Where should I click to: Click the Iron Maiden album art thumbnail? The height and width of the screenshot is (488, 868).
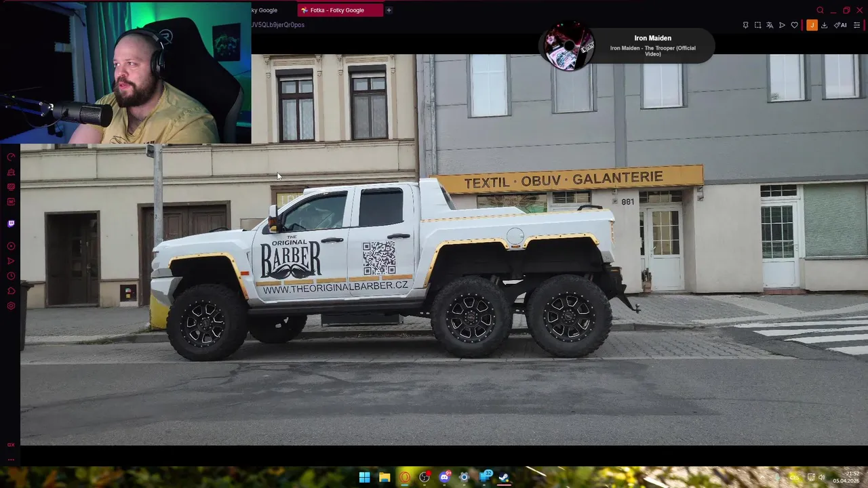tap(568, 46)
